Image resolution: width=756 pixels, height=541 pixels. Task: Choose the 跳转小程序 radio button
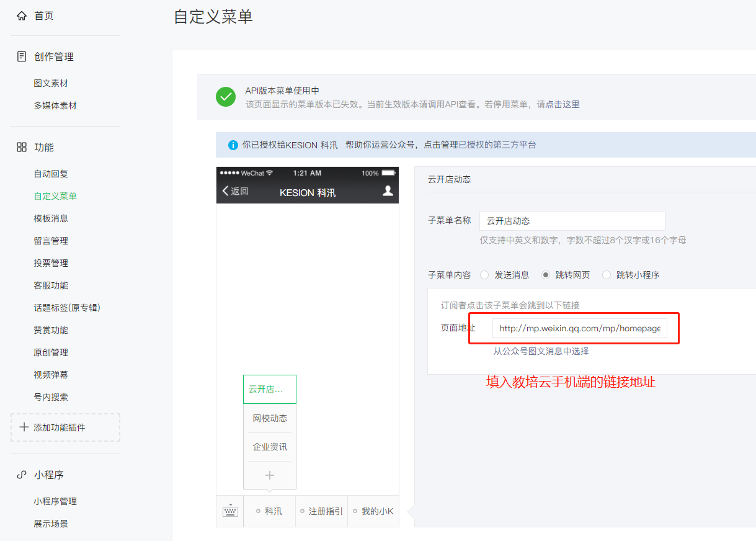[x=607, y=275]
